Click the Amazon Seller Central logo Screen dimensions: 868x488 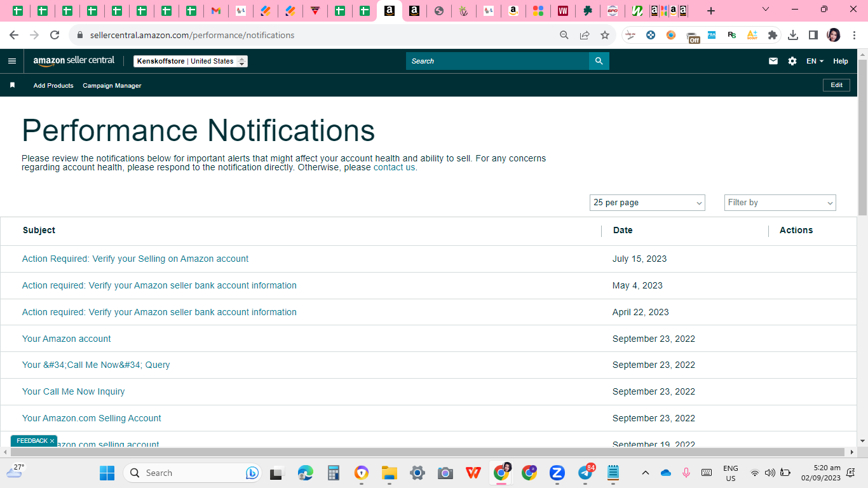[74, 61]
